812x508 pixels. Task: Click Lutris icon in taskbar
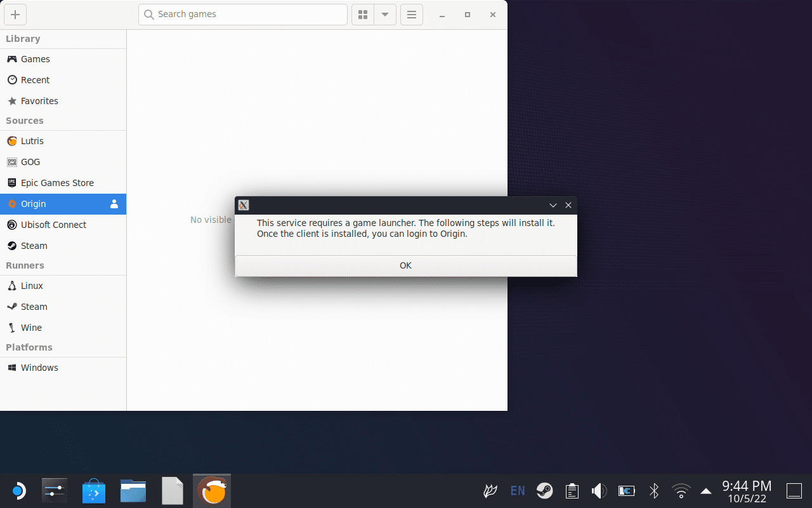(x=212, y=491)
